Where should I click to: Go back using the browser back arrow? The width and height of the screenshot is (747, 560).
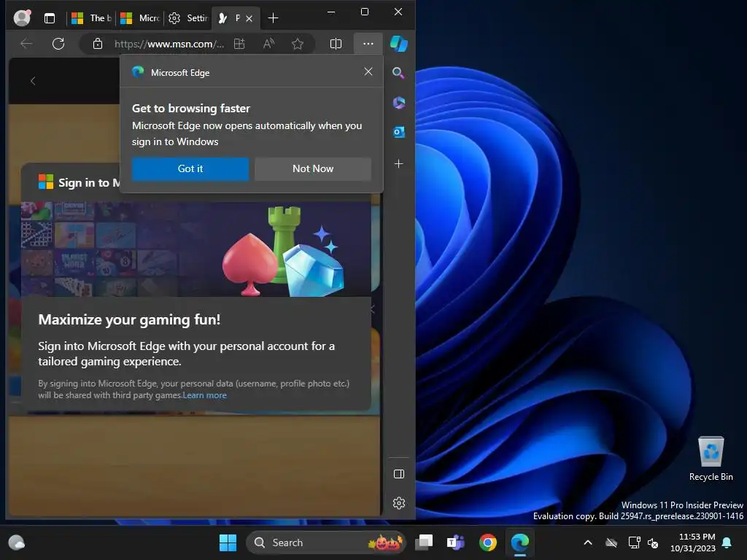[x=26, y=44]
